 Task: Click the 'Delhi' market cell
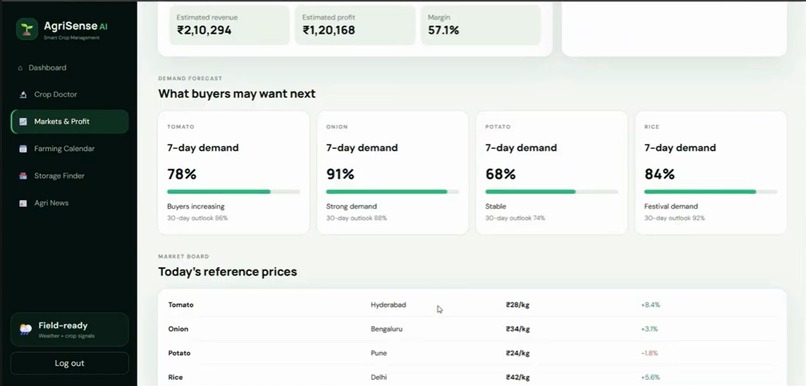pyautogui.click(x=379, y=377)
